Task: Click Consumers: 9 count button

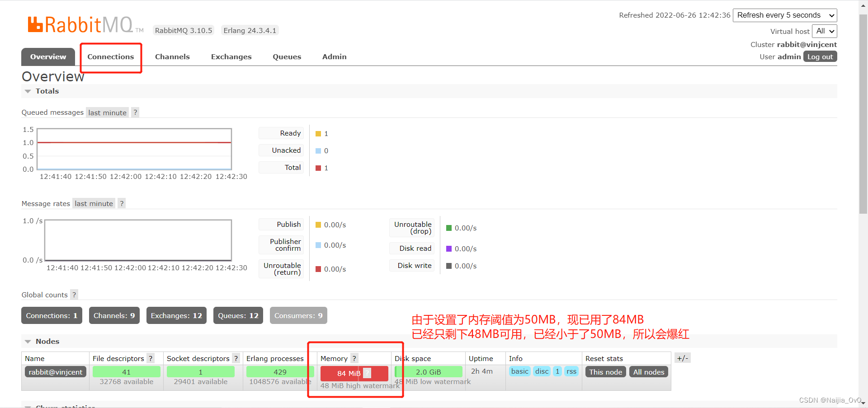Action: pos(298,316)
